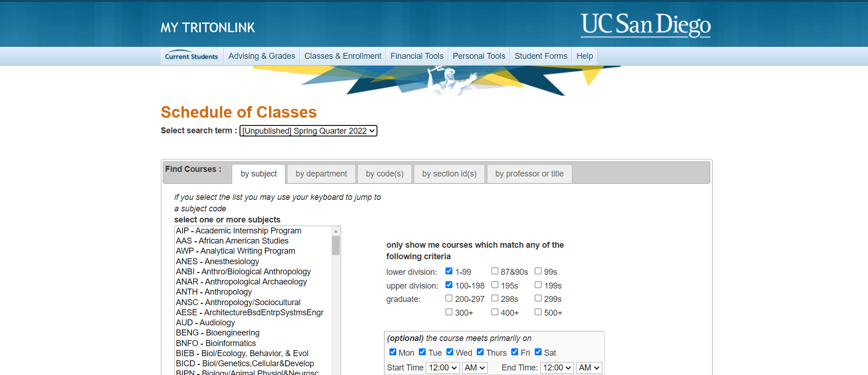The height and width of the screenshot is (375, 868).
Task: Check the 99s checkbox
Action: click(x=538, y=271)
